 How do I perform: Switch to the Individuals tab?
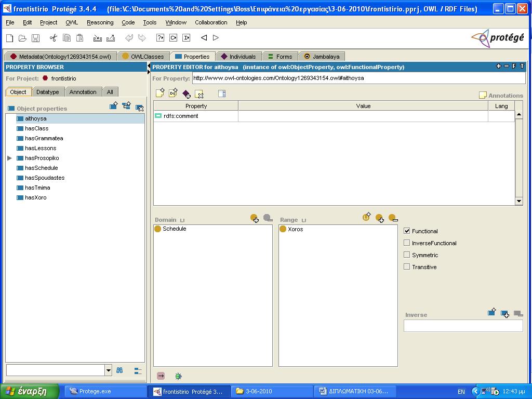click(x=238, y=56)
